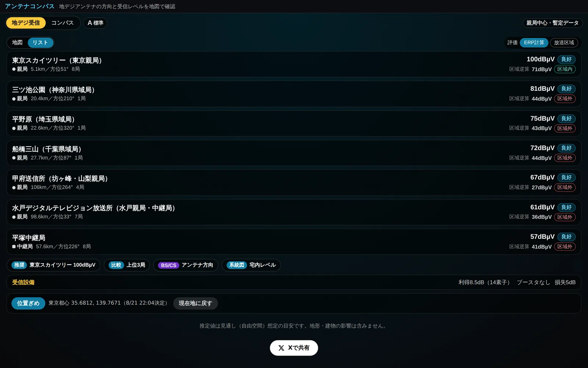Click the X logo icon in share button
588x368 pixels.
(x=281, y=348)
